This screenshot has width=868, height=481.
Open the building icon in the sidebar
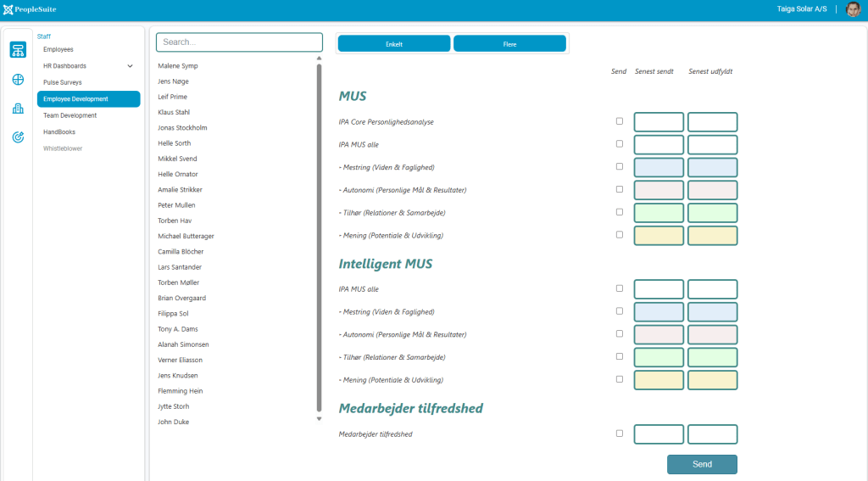click(18, 109)
